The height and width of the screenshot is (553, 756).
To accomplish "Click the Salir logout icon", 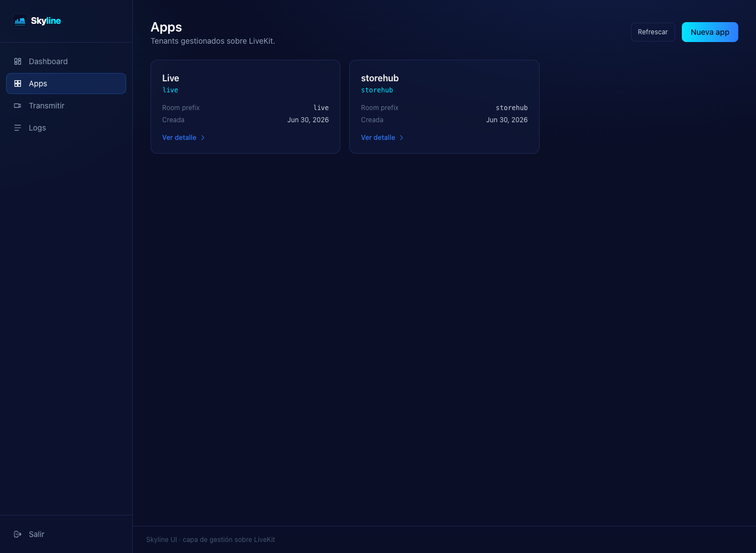I will (18, 534).
